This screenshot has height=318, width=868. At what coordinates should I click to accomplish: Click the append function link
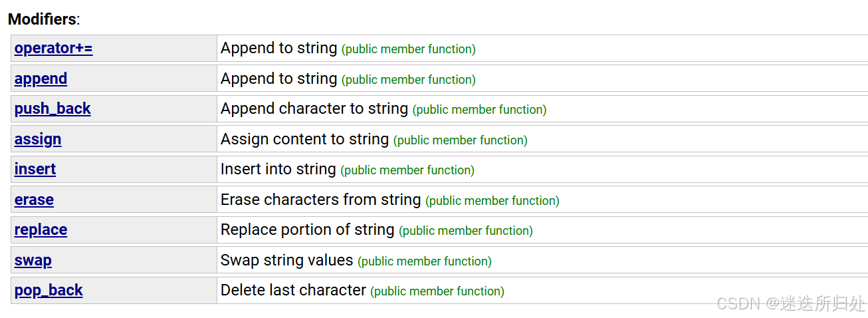point(41,79)
